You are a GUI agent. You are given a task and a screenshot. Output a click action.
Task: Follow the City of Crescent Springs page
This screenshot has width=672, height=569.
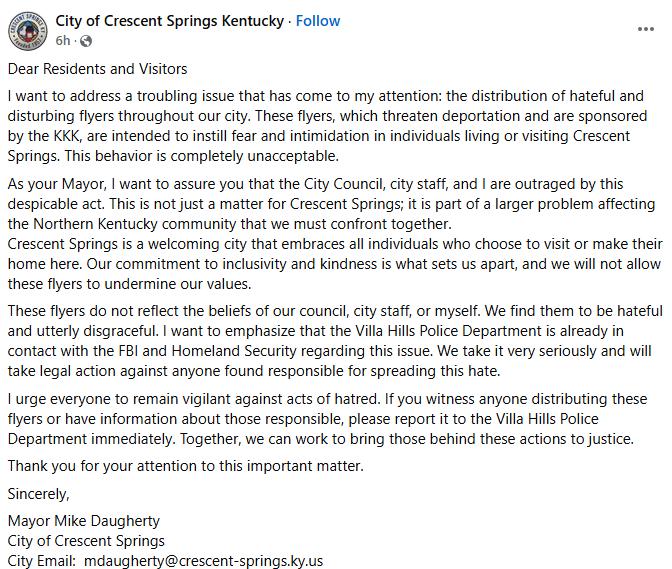(x=318, y=20)
